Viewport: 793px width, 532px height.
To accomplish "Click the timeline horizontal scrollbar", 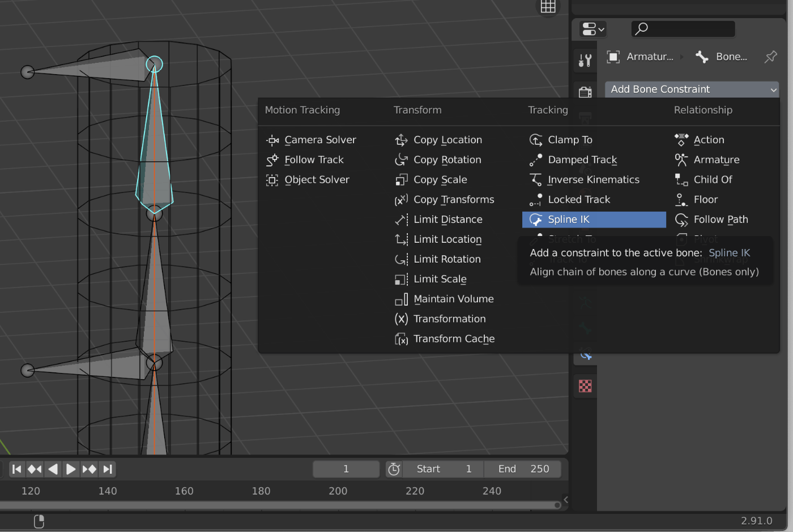I will click(x=278, y=505).
